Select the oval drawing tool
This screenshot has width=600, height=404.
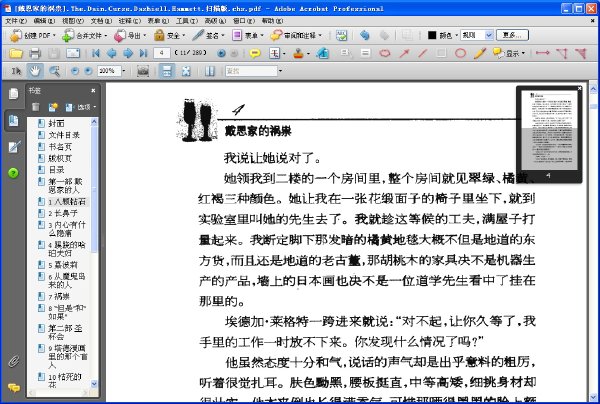point(460,53)
